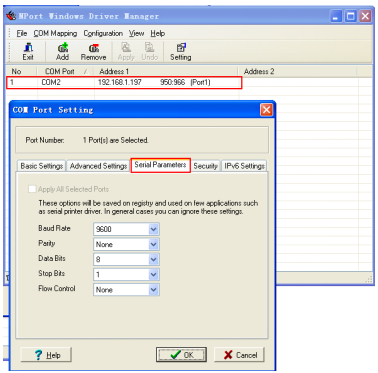378x373 pixels.
Task: Click the Help button in the dialog
Action: point(46,355)
